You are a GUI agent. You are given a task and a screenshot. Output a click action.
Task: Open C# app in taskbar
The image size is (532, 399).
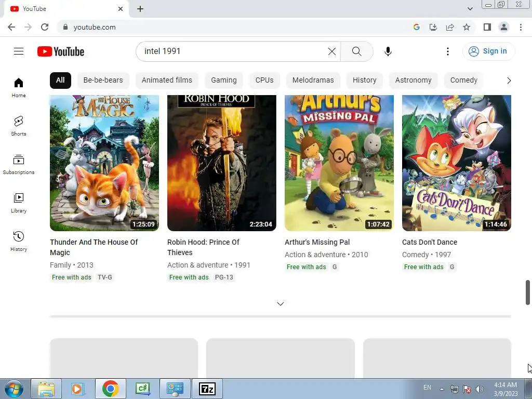pos(143,389)
